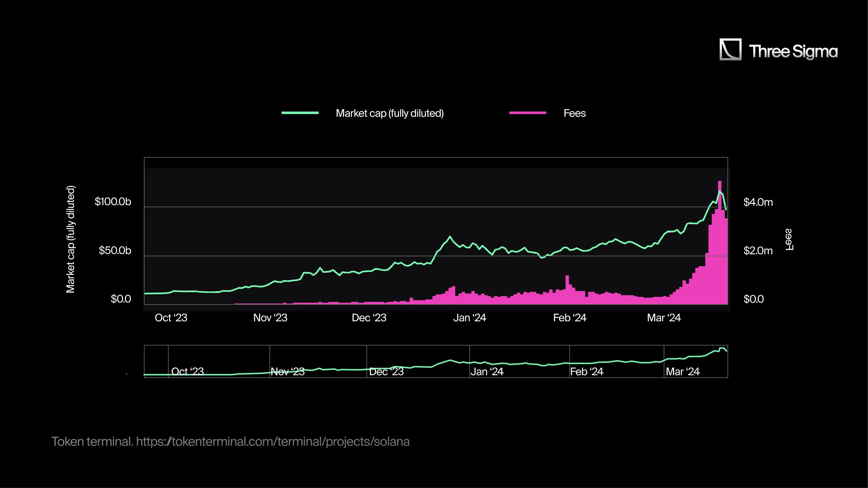Click Nov '23 in the range navigator
Screen dimensions: 868x488
[287, 372]
